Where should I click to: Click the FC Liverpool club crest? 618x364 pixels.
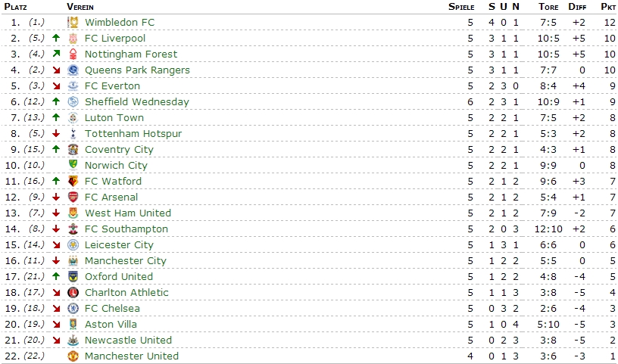pyautogui.click(x=73, y=38)
